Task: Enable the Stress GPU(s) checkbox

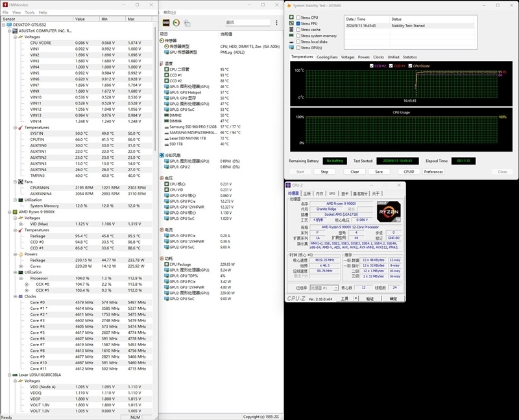Action: (x=298, y=47)
